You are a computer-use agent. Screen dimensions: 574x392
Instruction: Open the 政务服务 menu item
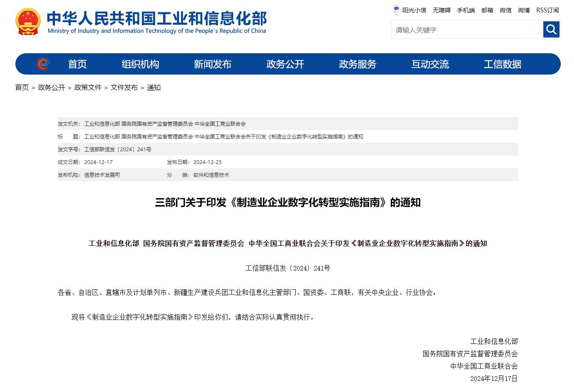[x=358, y=64]
